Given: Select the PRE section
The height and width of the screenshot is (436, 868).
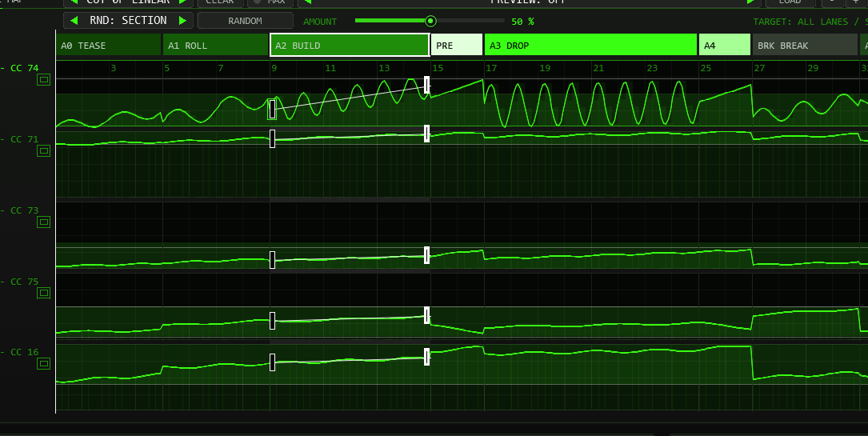Looking at the screenshot, I should pos(457,46).
